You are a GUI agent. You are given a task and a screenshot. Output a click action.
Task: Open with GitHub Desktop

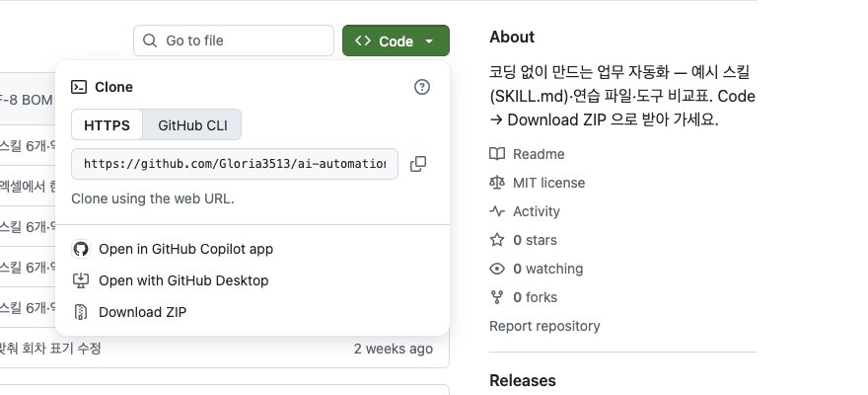pos(183,280)
